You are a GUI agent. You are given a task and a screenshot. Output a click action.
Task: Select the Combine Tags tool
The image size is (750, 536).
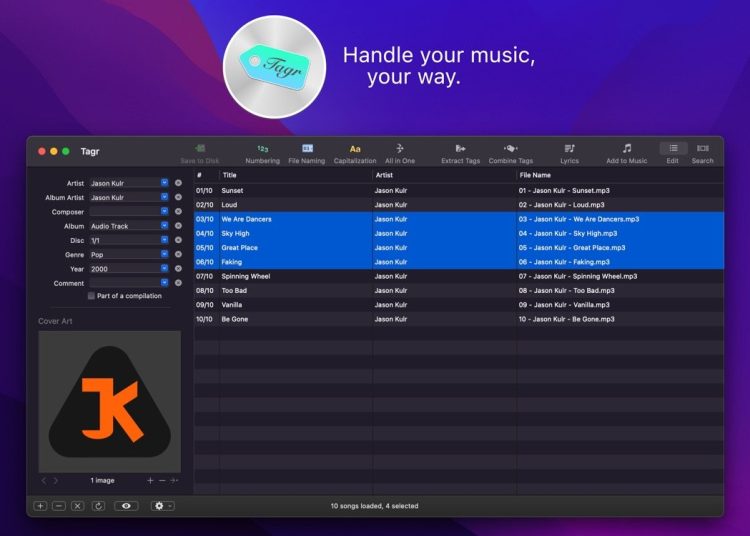[x=510, y=152]
